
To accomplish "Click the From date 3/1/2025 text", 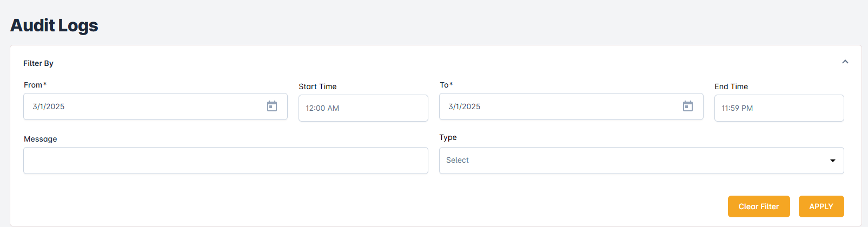I will (49, 107).
